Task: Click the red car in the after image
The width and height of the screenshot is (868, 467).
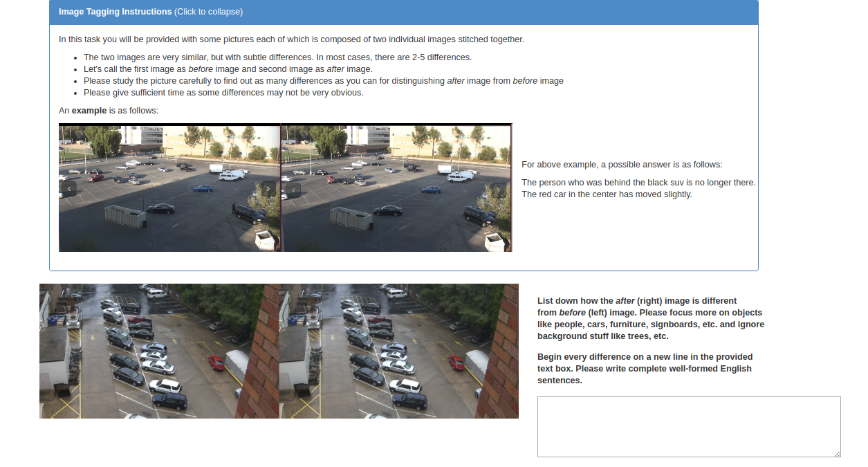Action: click(456, 363)
